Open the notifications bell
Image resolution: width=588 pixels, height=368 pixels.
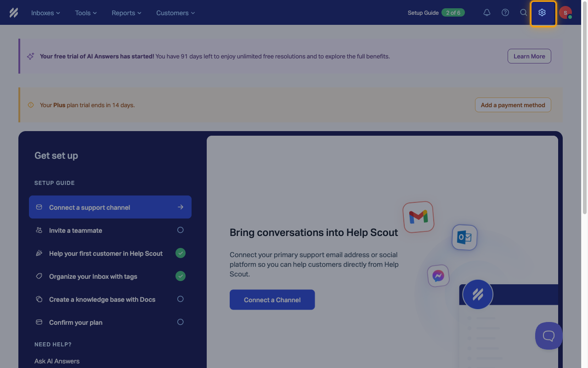pyautogui.click(x=487, y=12)
